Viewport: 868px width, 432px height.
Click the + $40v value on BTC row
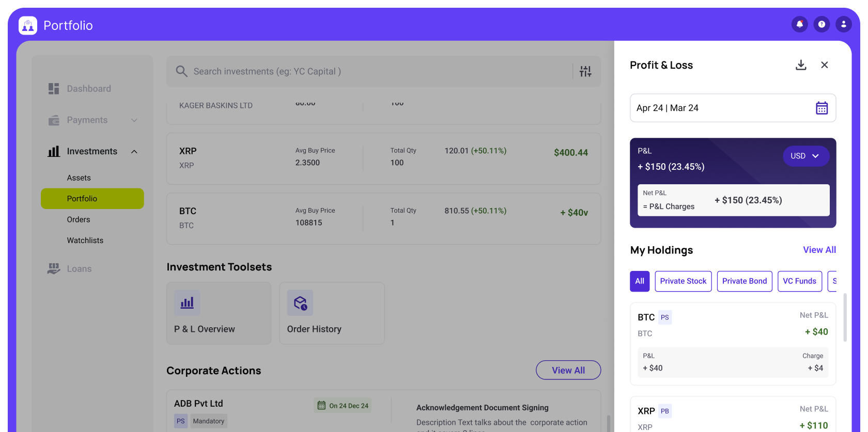pos(574,213)
